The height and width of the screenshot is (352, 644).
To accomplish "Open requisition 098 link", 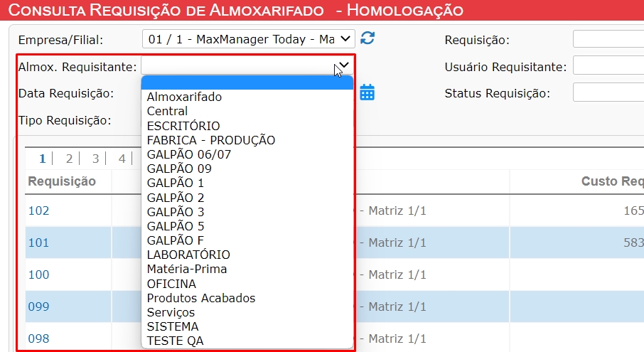I will 38,338.
